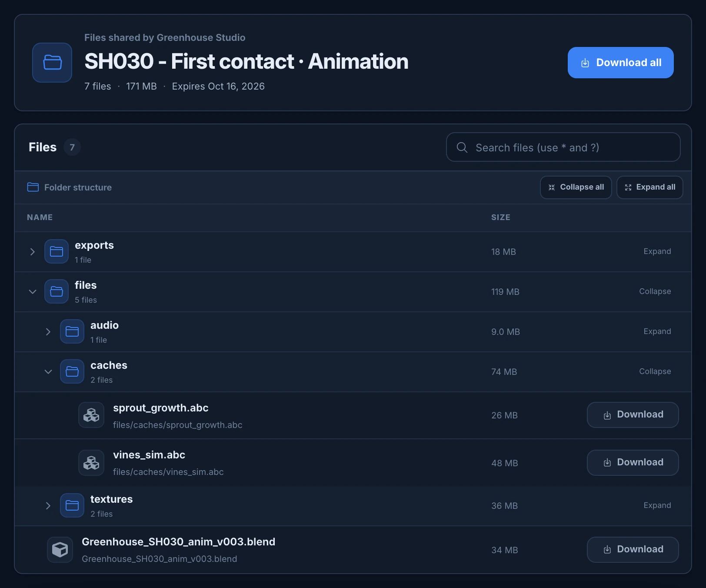Download Greenhouse_SH030_anim_v003.blend file
The image size is (706, 588).
tap(633, 550)
